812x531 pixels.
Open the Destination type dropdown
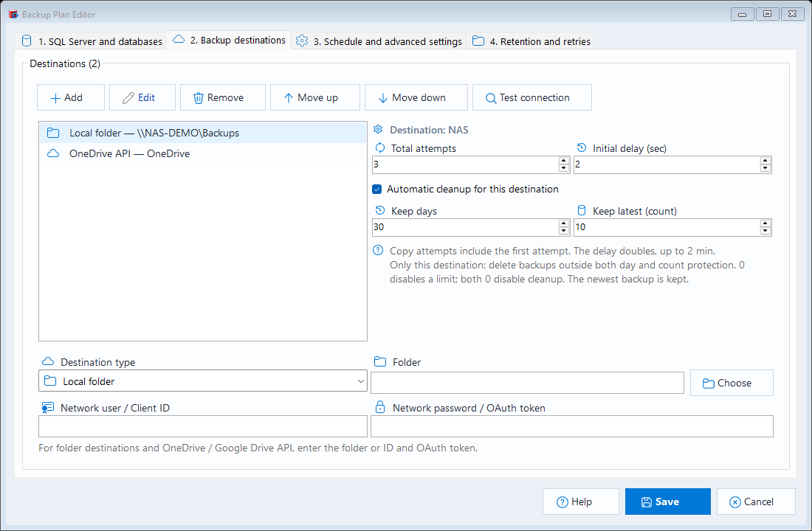coord(203,381)
